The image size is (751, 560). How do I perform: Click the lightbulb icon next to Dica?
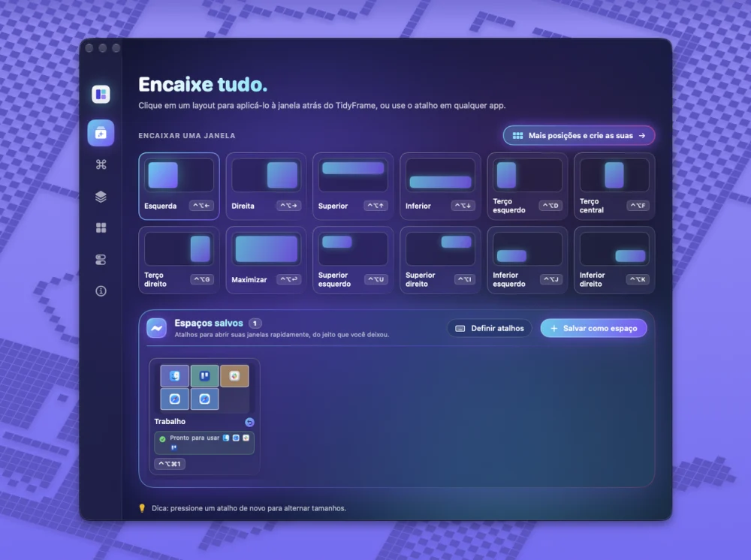[142, 508]
